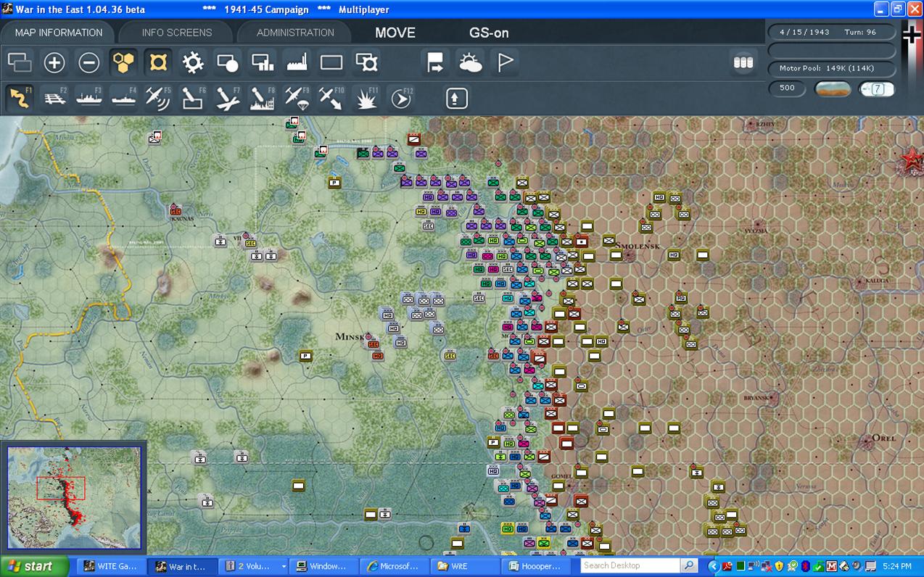Click the rectangle with circle icon
This screenshot has height=577, width=924.
click(x=228, y=63)
